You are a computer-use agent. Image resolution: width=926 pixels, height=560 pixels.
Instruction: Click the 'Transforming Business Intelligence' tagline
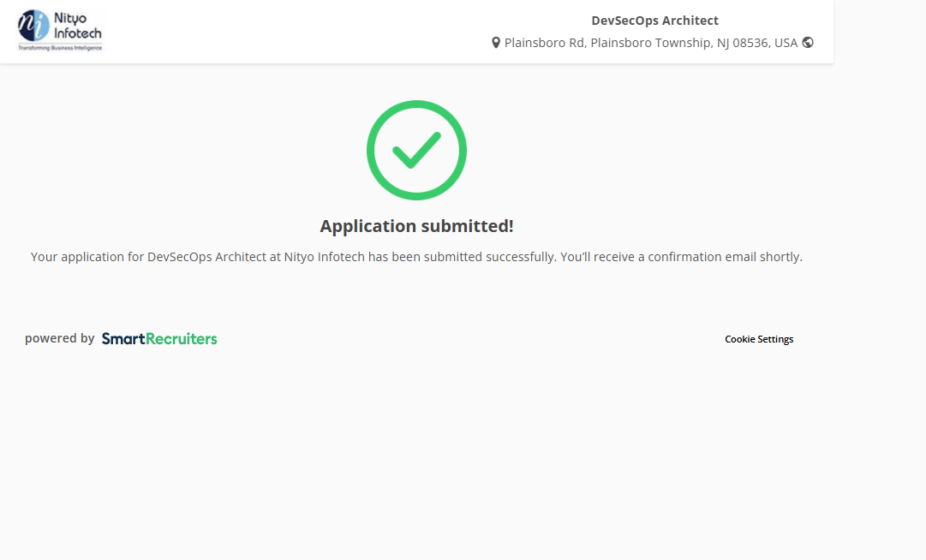60,48
